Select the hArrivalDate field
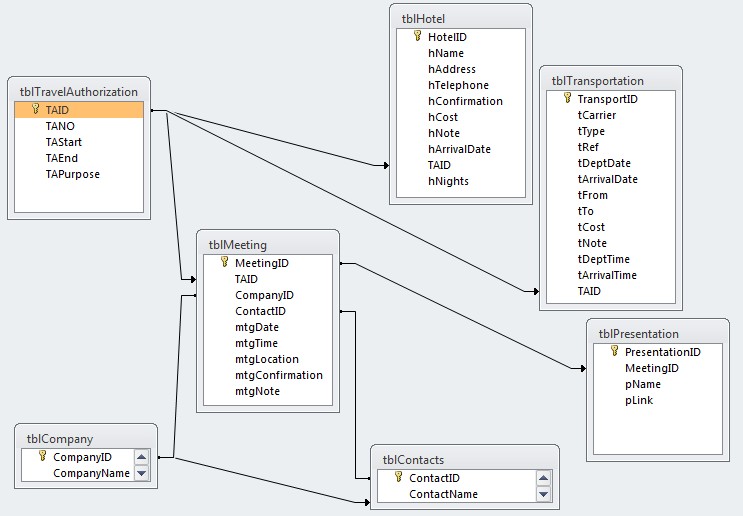 tap(461, 149)
